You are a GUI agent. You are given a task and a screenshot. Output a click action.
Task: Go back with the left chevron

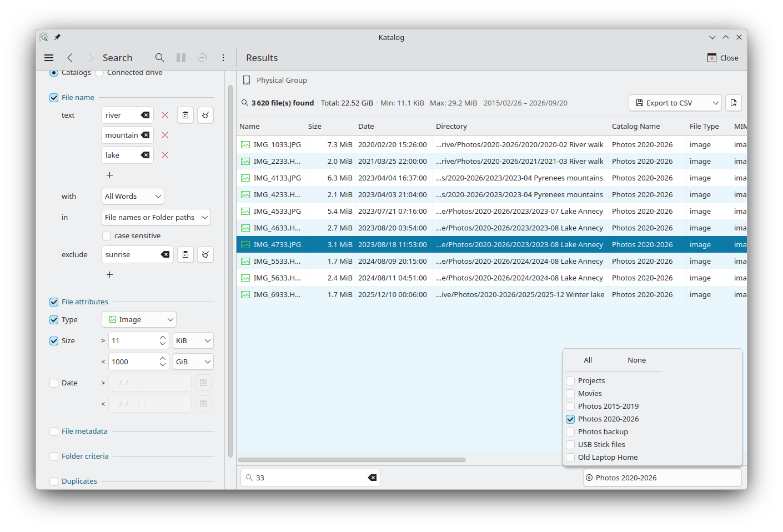[x=70, y=58]
